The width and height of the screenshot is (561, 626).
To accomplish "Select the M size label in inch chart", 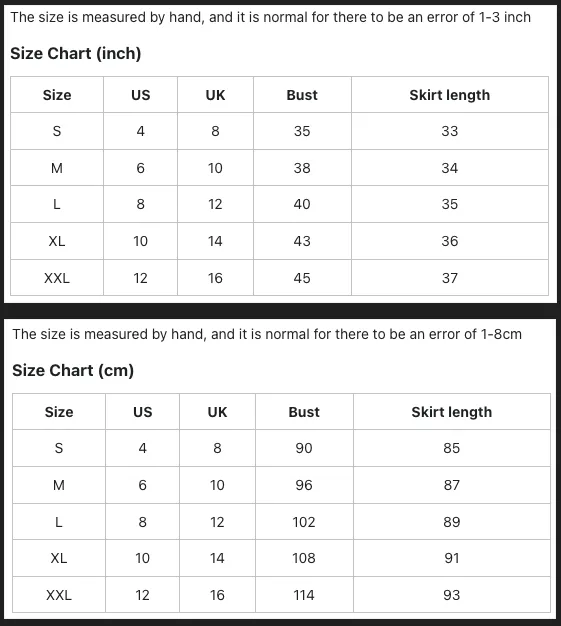I will pyautogui.click(x=57, y=168).
